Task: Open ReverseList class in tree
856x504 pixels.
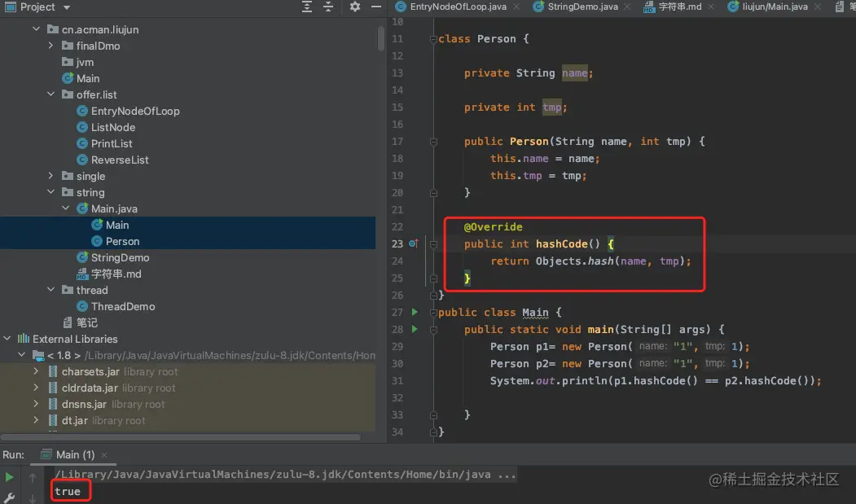Action: pos(112,160)
